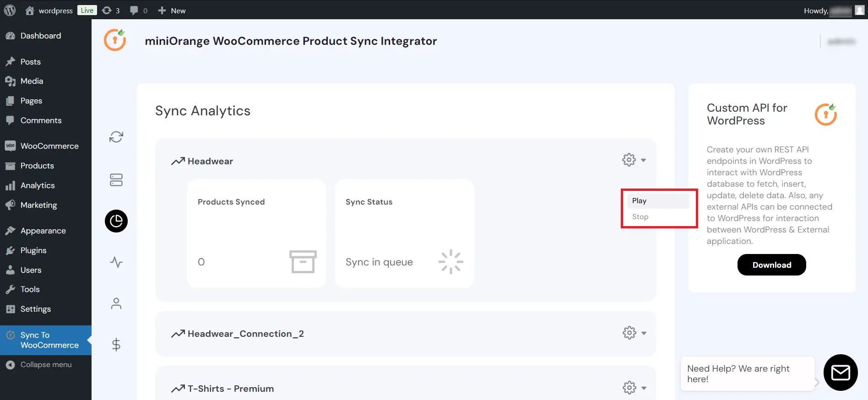868x400 pixels.
Task: Click the Products Synced archive box icon
Action: pos(303,262)
